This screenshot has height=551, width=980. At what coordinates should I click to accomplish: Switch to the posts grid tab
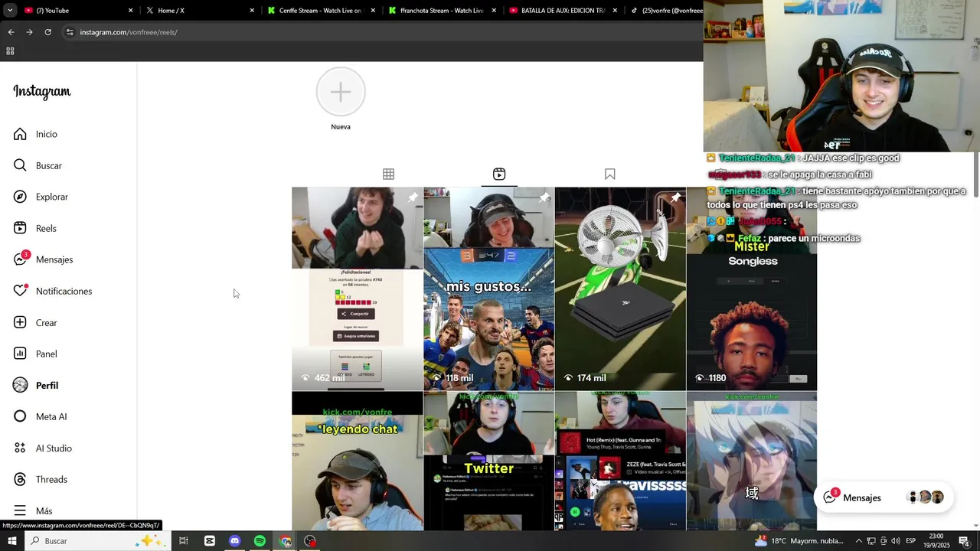(388, 174)
